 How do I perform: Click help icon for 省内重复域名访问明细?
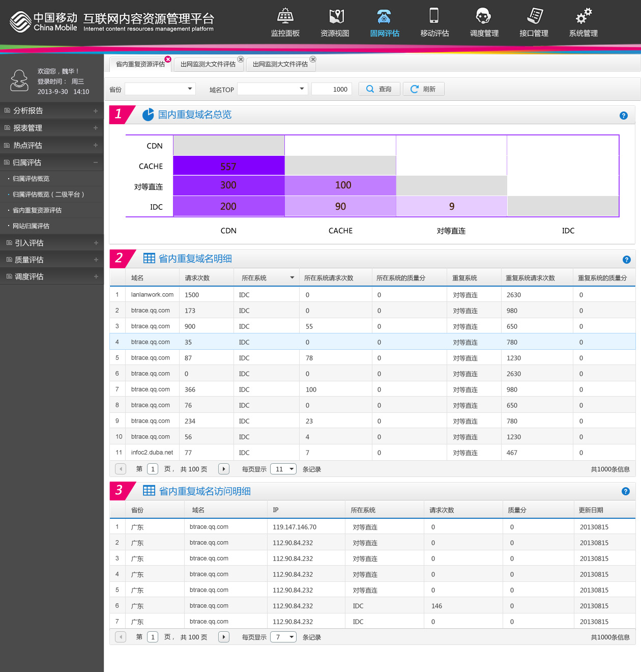(625, 491)
